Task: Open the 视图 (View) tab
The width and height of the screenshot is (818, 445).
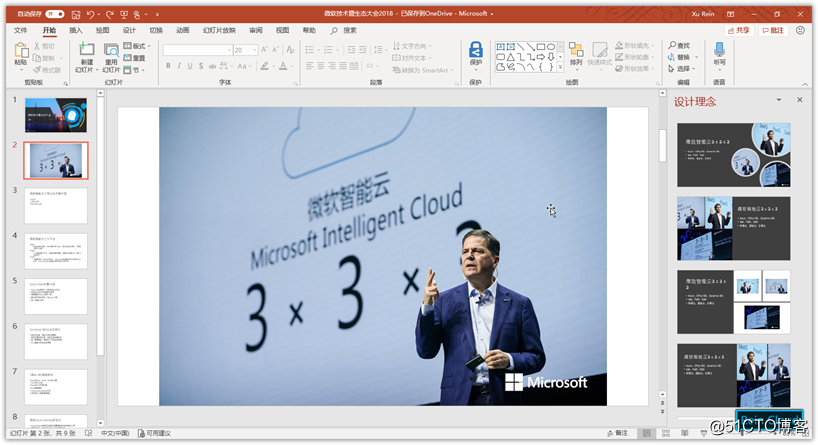Action: (x=282, y=30)
